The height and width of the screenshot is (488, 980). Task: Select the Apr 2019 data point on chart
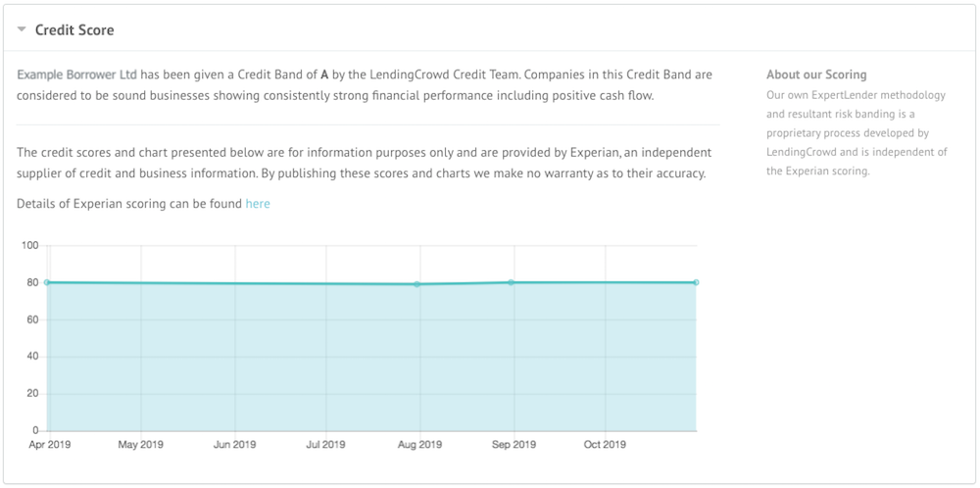pyautogui.click(x=47, y=282)
